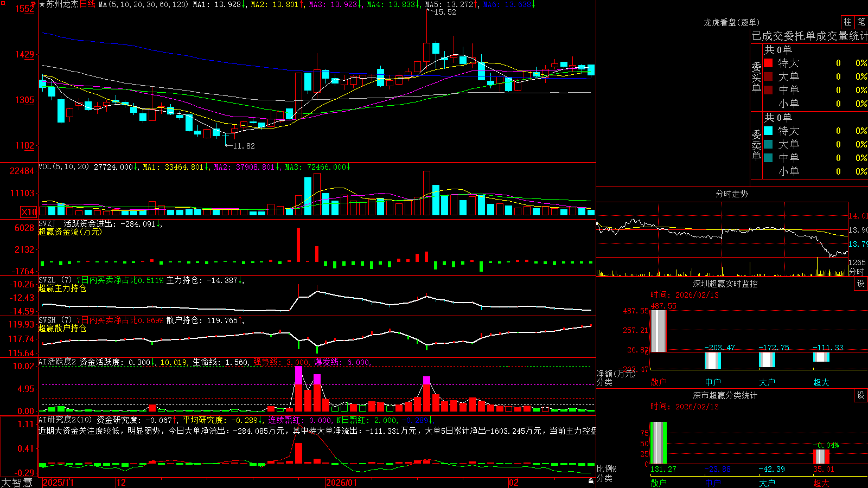Screen dimensions: 868x488
Task: Click the 487.55 散户 bar in 实时监控 chart
Action: (x=658, y=331)
